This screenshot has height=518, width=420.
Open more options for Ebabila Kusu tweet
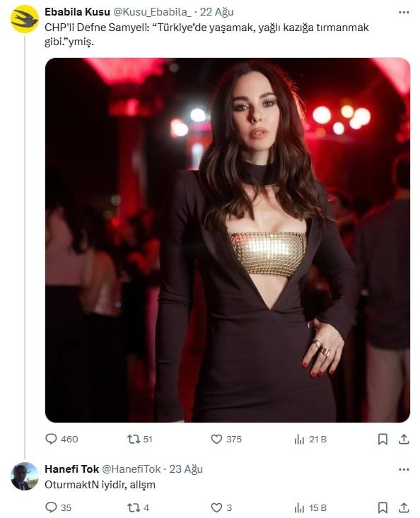[x=404, y=13]
